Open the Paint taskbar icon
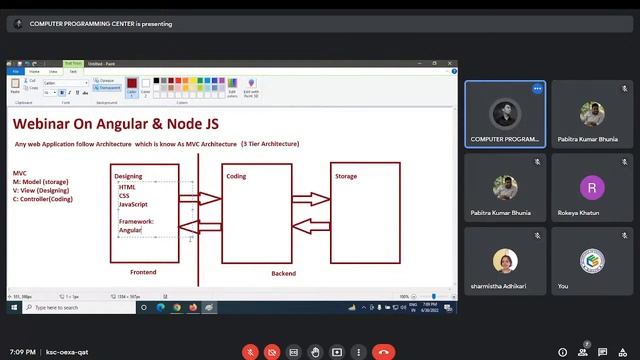 pyautogui.click(x=209, y=307)
